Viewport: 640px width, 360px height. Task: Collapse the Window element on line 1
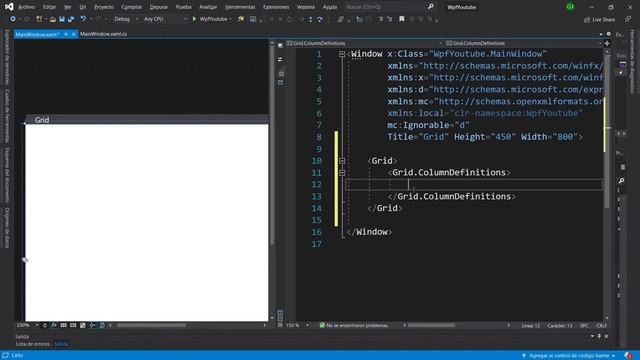coord(342,54)
